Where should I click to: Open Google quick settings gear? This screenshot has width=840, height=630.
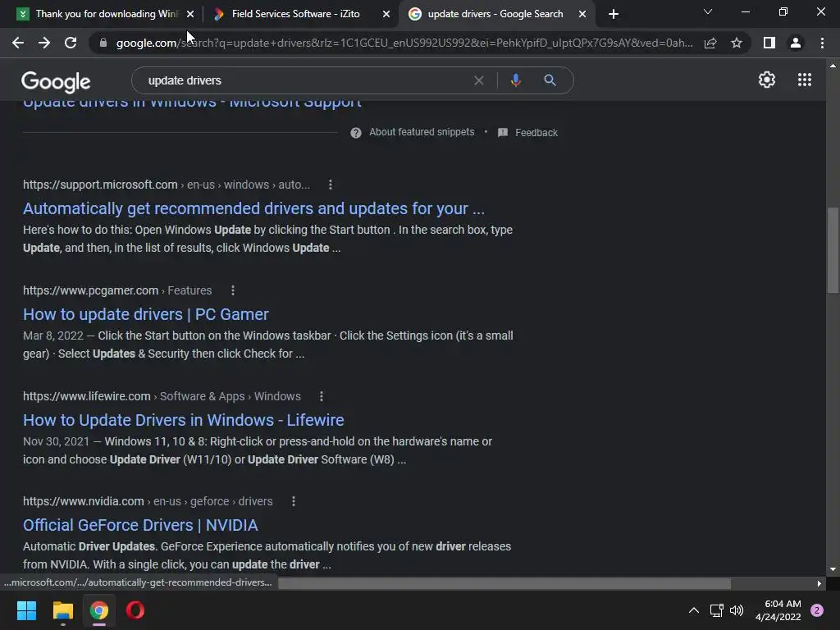pos(767,80)
